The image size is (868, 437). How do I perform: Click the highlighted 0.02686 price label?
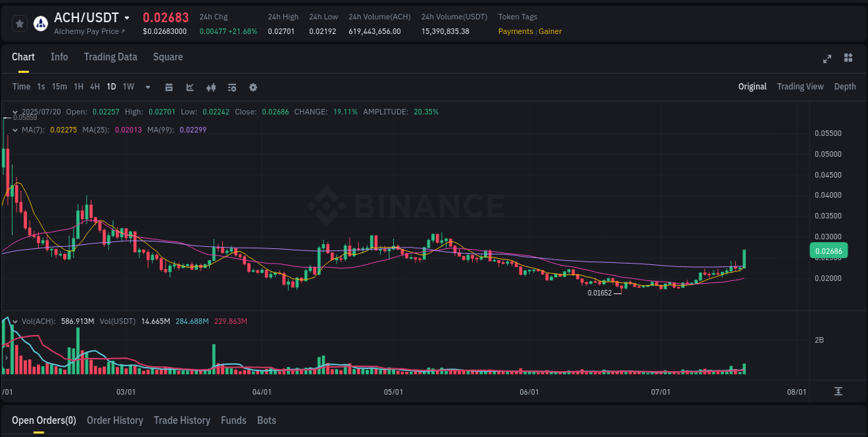click(x=829, y=250)
